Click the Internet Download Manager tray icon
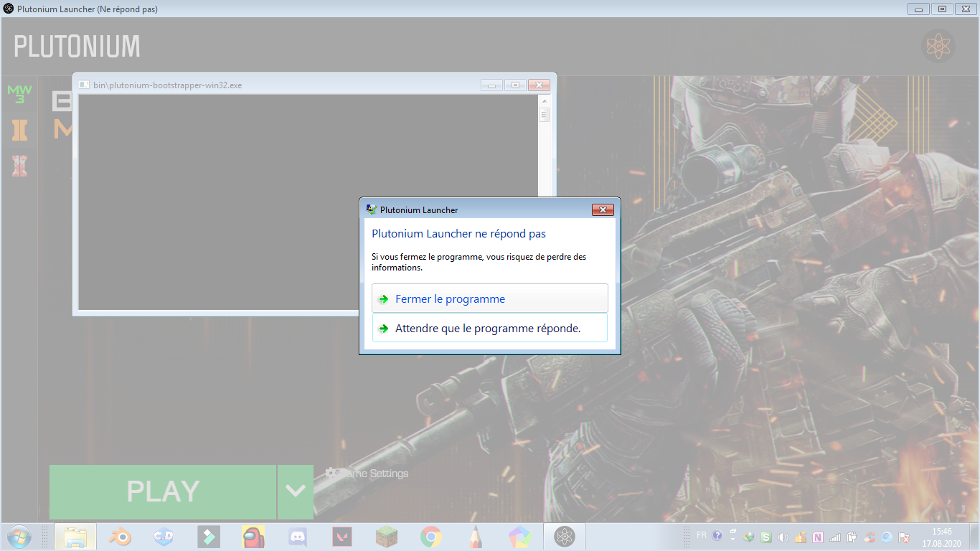 749,537
